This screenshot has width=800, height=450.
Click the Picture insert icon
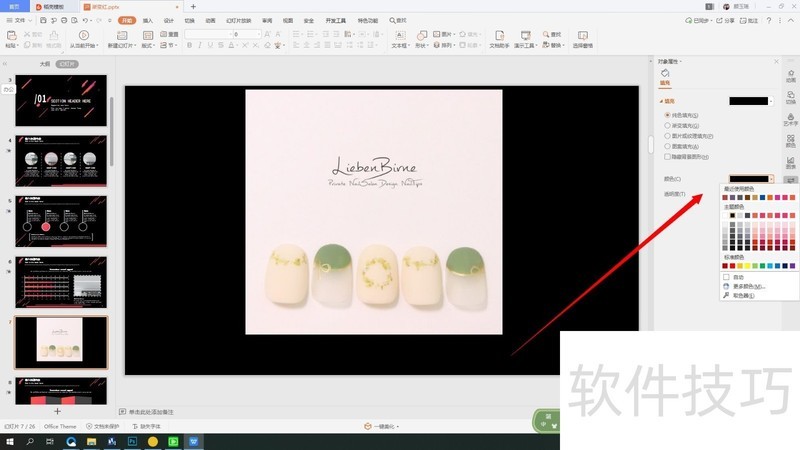437,34
